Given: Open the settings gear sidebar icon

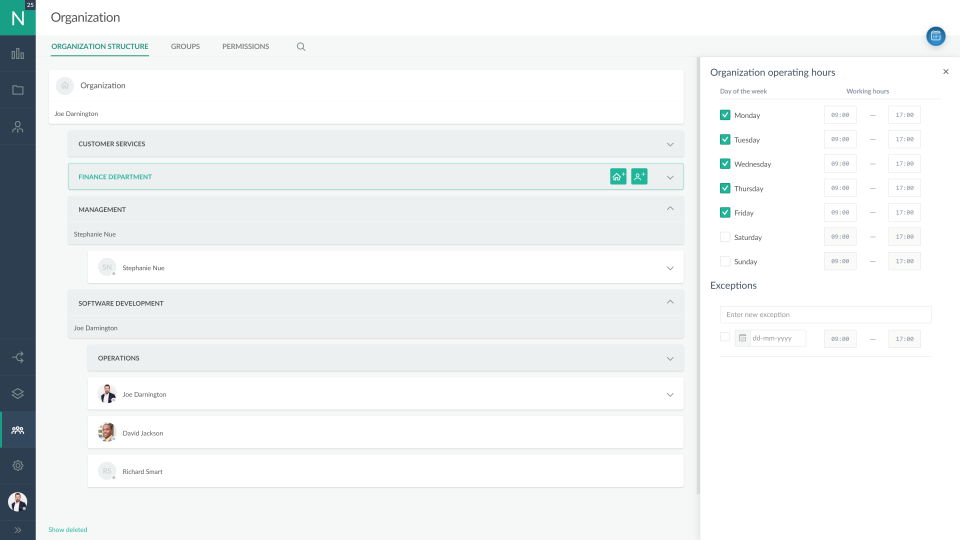Looking at the screenshot, I should pyautogui.click(x=18, y=466).
